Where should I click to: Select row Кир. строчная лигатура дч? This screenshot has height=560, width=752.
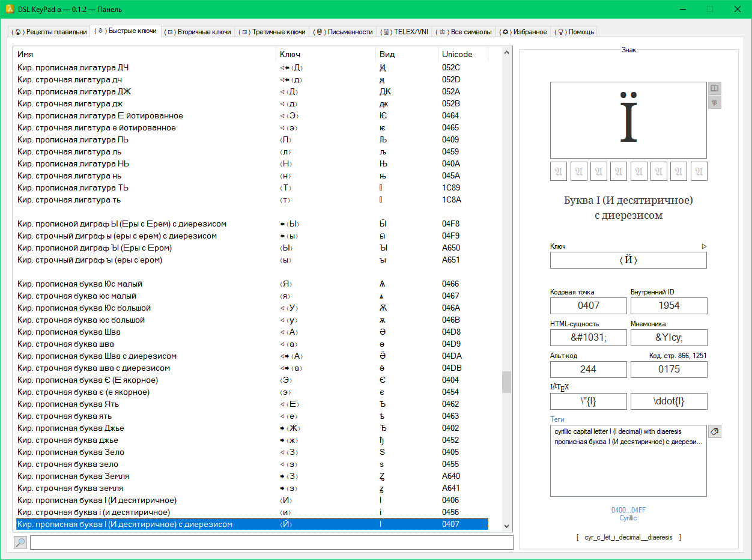(252, 79)
